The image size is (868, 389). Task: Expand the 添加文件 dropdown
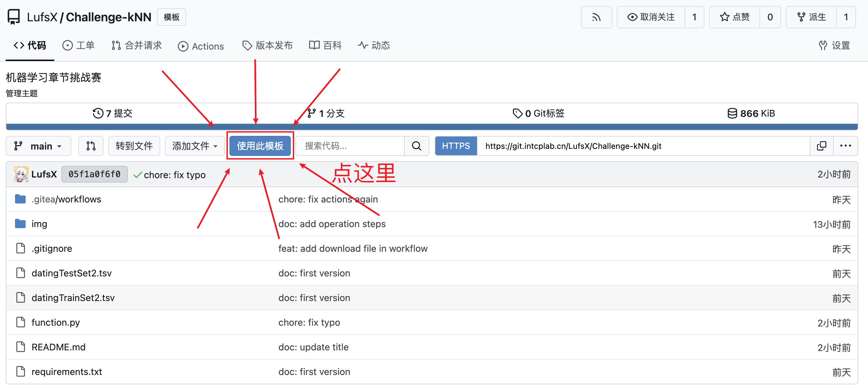pyautogui.click(x=195, y=146)
